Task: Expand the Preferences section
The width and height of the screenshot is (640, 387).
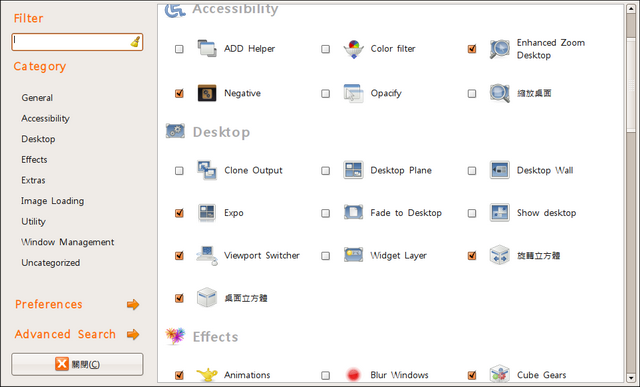Action: click(x=77, y=305)
